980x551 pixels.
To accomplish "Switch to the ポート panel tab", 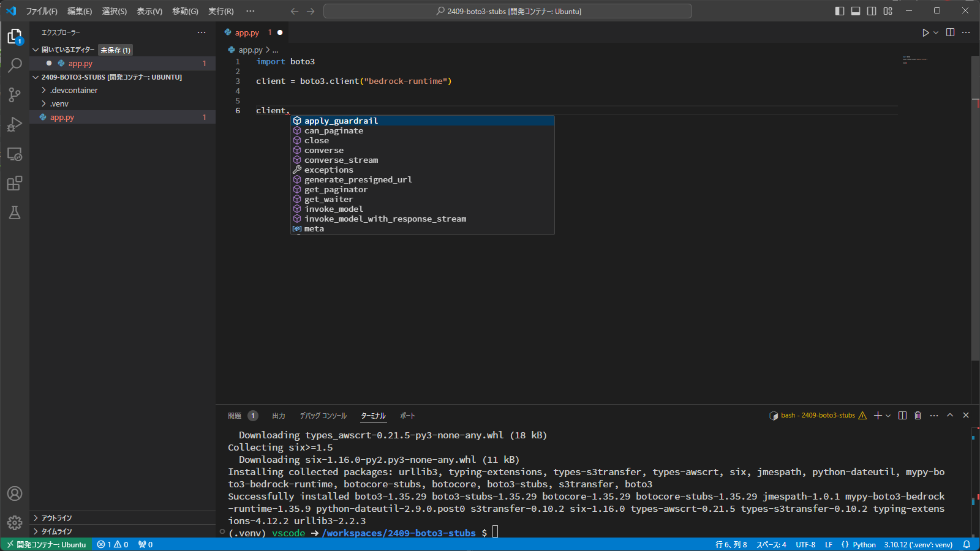I will tap(407, 416).
